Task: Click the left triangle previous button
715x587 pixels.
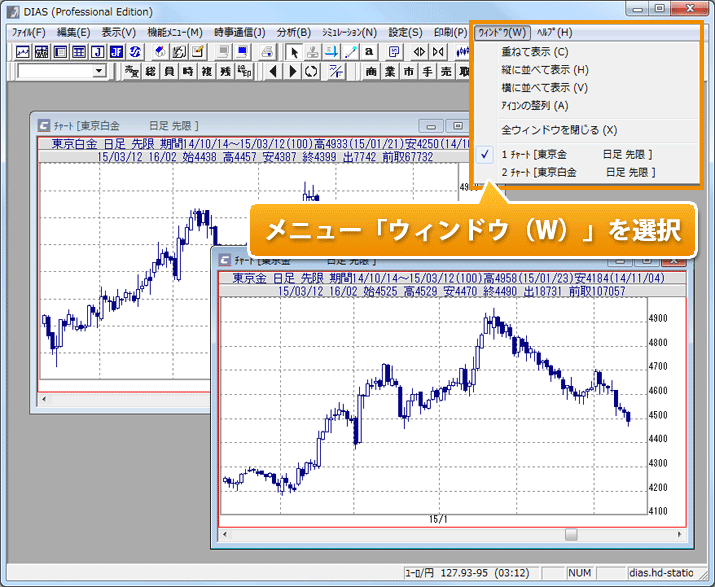Action: [273, 71]
